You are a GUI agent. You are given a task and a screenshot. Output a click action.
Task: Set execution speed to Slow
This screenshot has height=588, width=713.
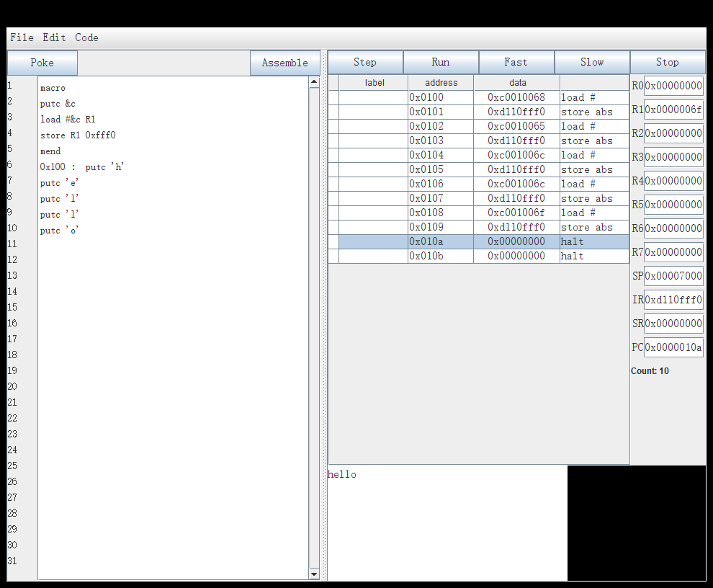pyautogui.click(x=592, y=62)
